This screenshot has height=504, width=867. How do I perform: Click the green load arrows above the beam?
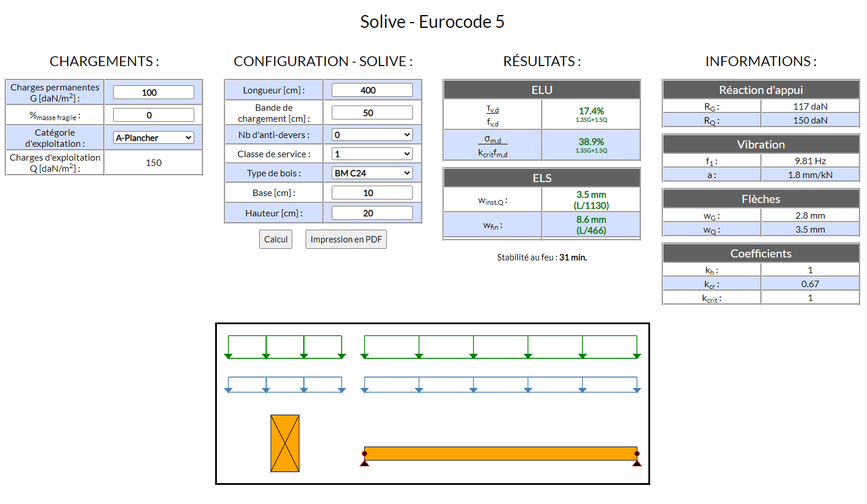(x=500, y=347)
